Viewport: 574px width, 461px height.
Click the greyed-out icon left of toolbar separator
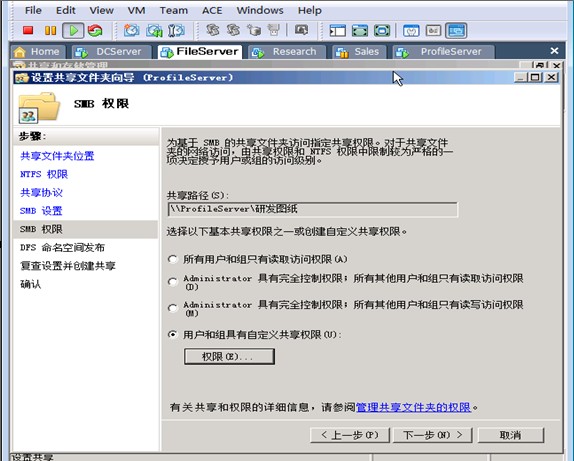coord(274,30)
